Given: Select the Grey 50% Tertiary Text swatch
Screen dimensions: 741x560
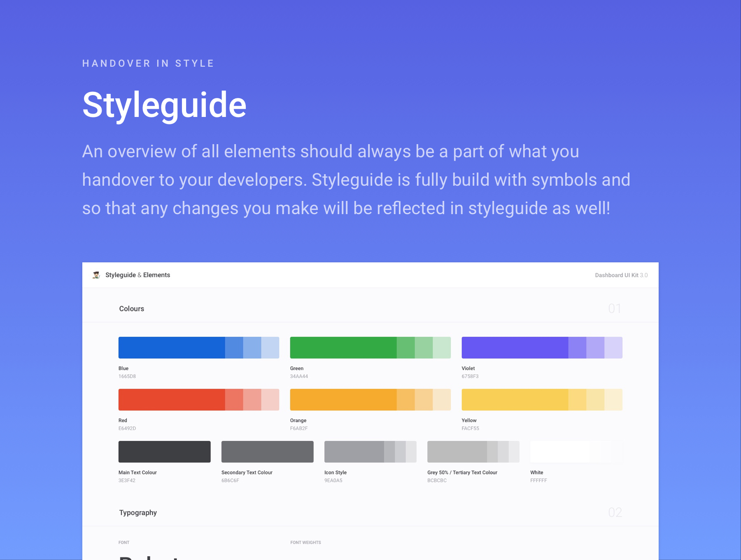Looking at the screenshot, I should 457,452.
